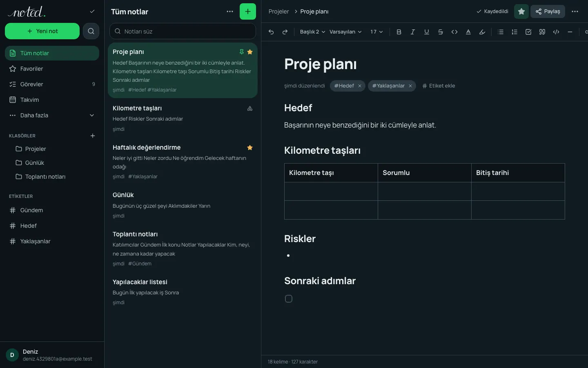588x368 pixels.
Task: Insert a horizontal divider line
Action: 570,32
